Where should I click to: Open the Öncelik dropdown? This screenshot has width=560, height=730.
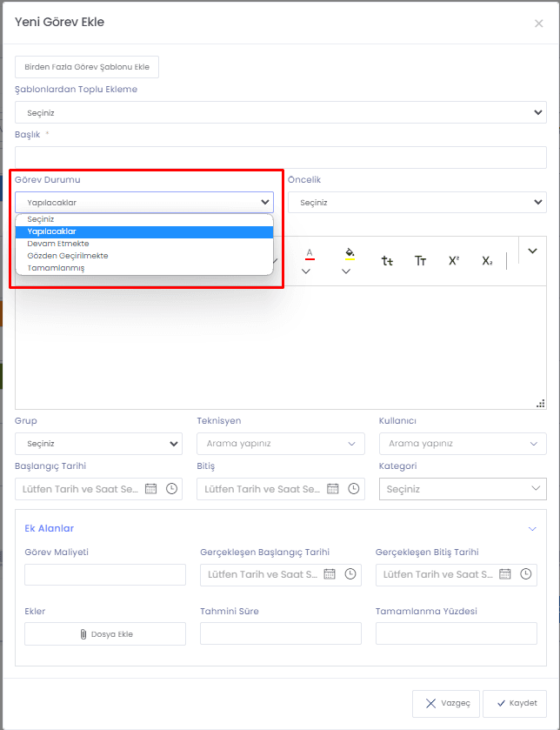(x=417, y=203)
